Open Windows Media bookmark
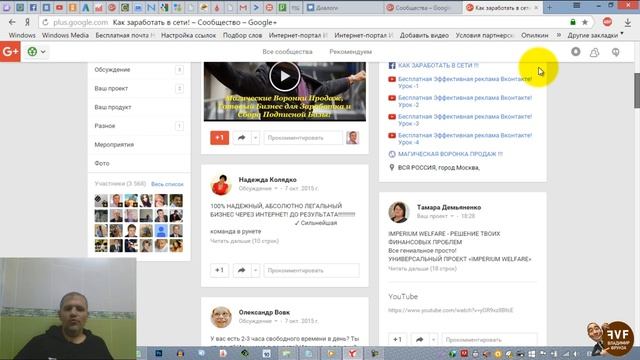 point(65,36)
